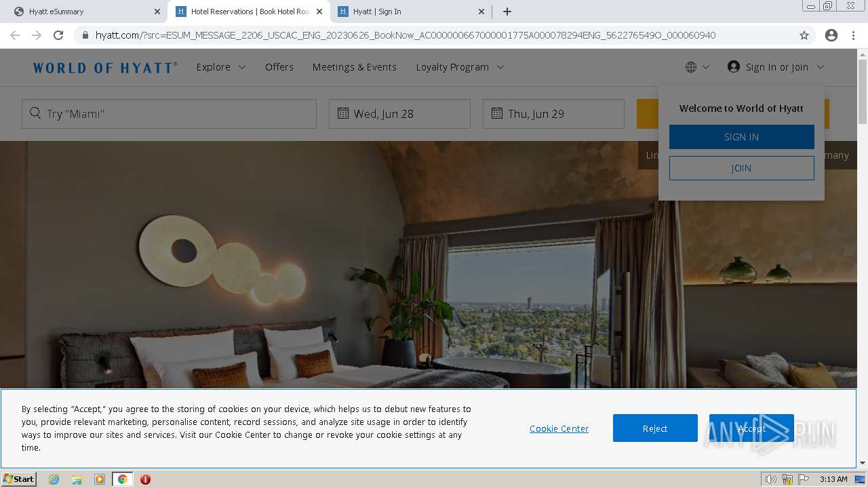Accept cookies
This screenshot has width=868, height=488.
pos(751,428)
